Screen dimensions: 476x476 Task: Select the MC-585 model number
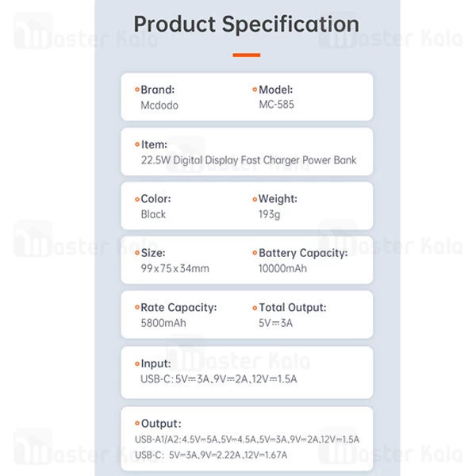(277, 106)
